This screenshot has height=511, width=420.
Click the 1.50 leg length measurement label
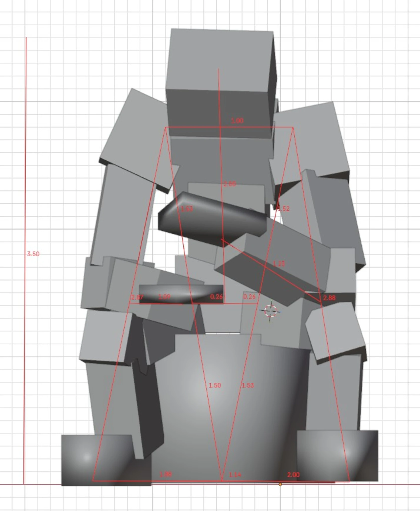(x=215, y=385)
